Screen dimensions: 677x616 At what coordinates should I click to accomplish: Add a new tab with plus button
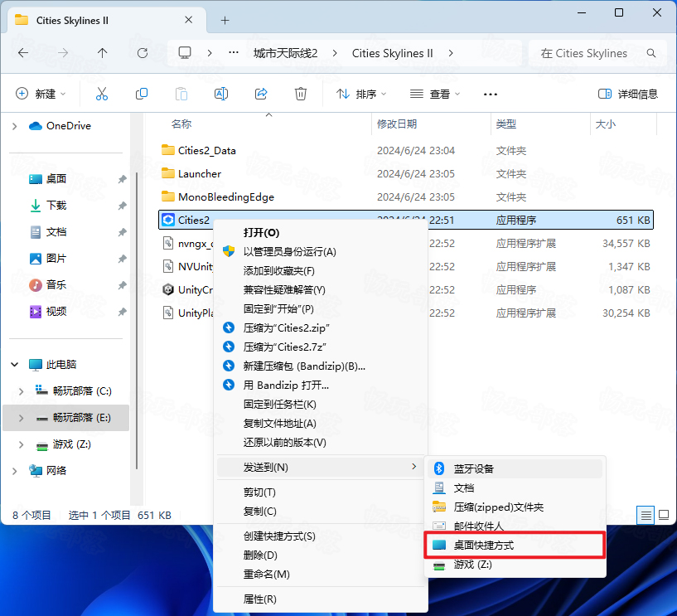[x=225, y=20]
